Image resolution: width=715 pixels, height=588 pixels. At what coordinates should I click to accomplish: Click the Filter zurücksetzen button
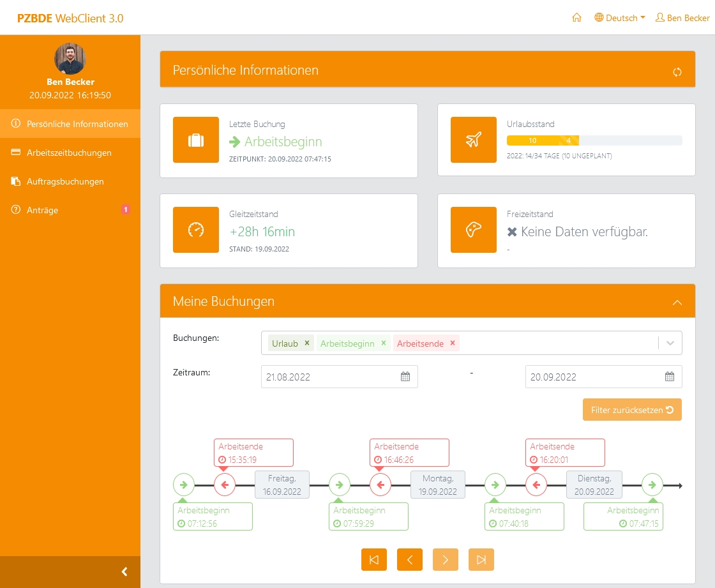pyautogui.click(x=632, y=410)
